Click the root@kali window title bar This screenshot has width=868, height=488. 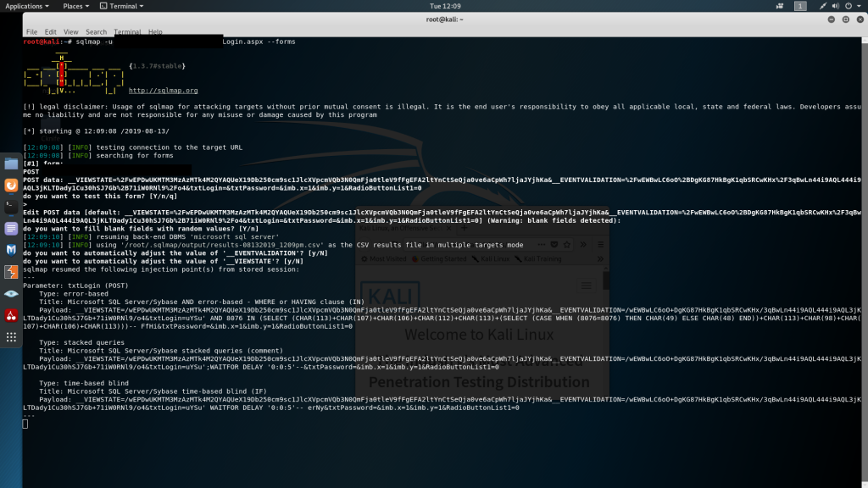(444, 19)
